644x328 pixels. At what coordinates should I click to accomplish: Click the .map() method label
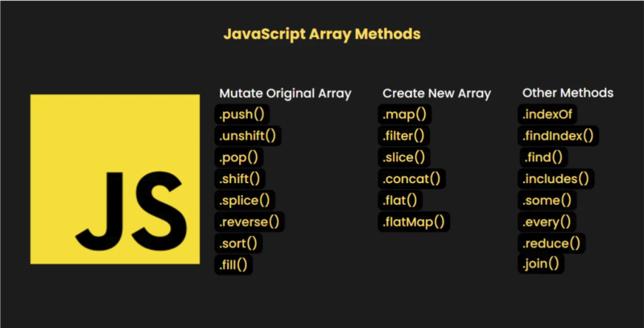(x=405, y=114)
